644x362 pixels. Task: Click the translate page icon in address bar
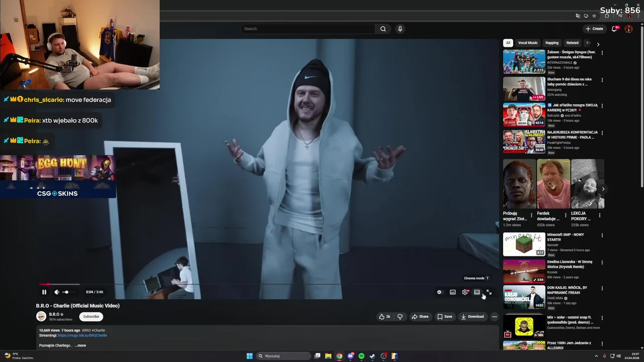pos(578,16)
